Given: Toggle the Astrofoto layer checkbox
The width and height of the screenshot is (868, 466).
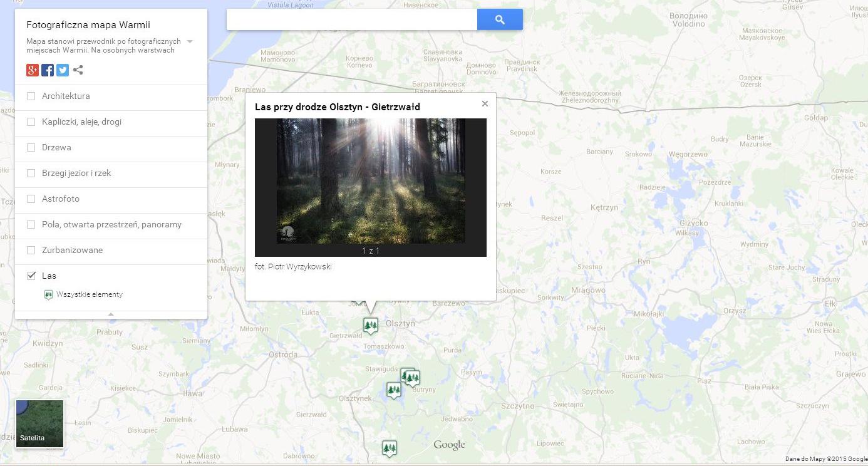Looking at the screenshot, I should click(31, 199).
